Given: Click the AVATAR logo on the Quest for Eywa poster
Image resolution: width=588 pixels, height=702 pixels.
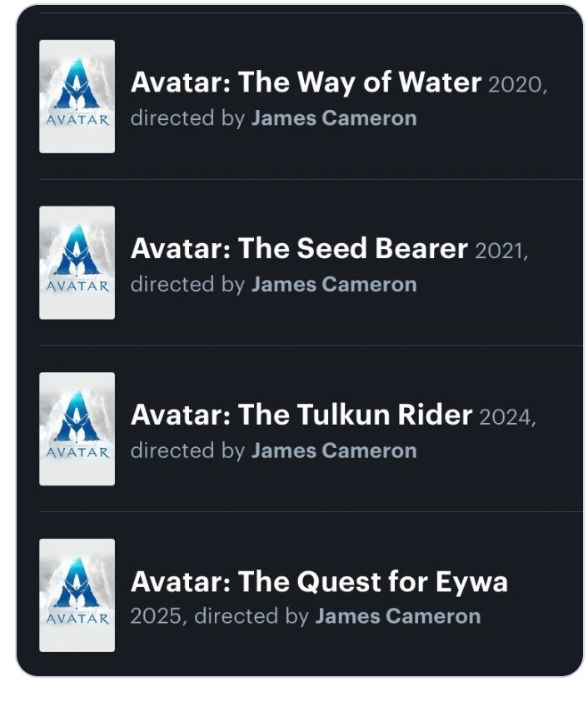Looking at the screenshot, I should [x=76, y=618].
